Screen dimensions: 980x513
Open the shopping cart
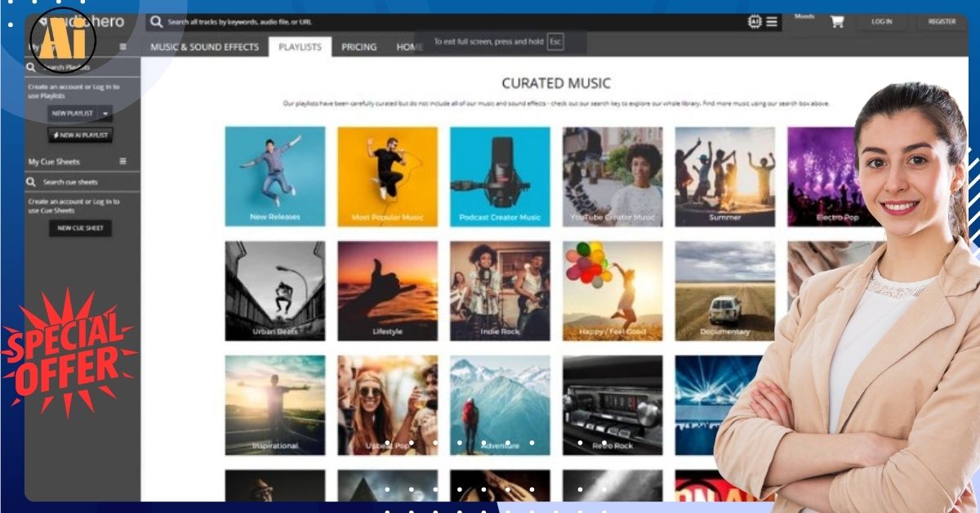(x=837, y=22)
